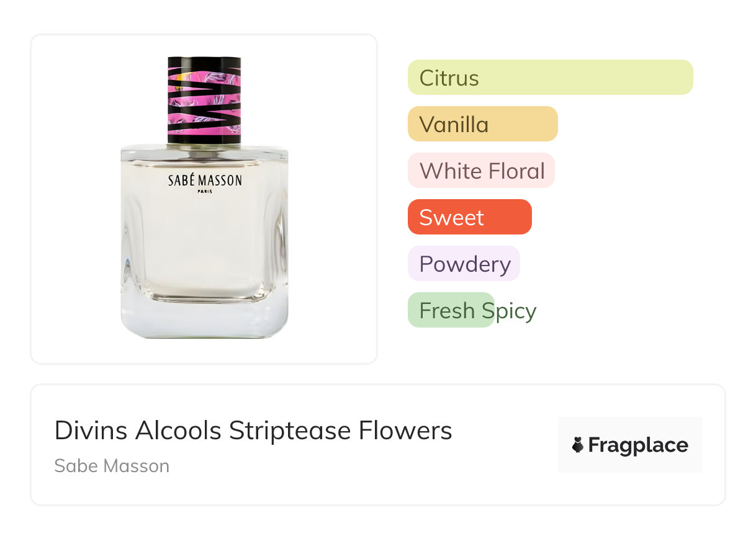Click the White Floral accord bar
The image size is (756, 536).
(481, 171)
